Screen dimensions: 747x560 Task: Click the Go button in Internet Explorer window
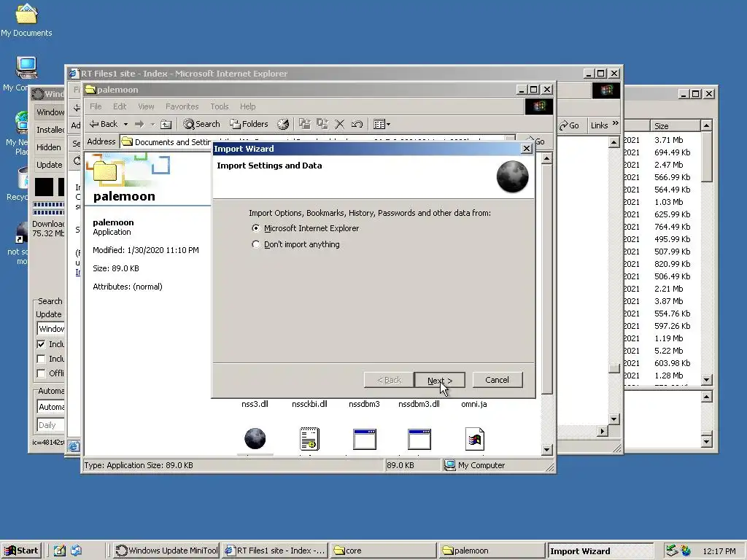pyautogui.click(x=569, y=125)
